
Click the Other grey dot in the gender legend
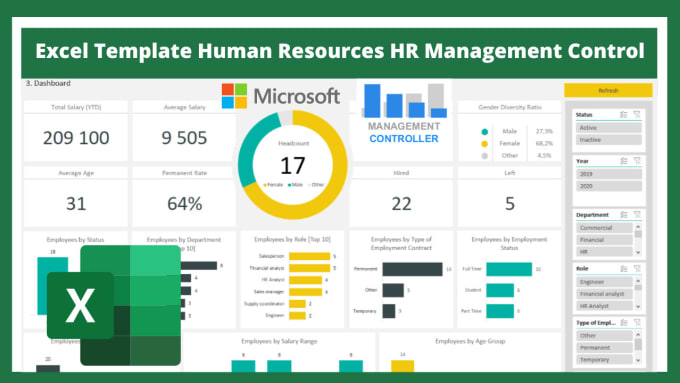[x=484, y=156]
